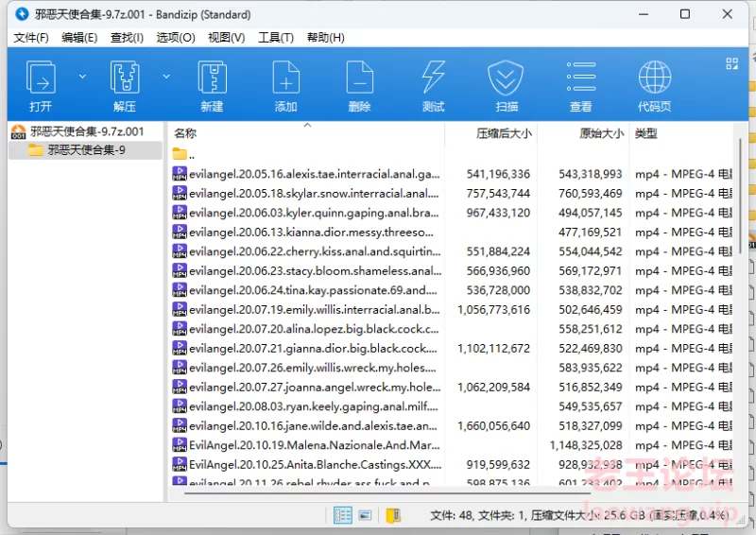Click the Test (测试) lightning icon

click(x=433, y=78)
